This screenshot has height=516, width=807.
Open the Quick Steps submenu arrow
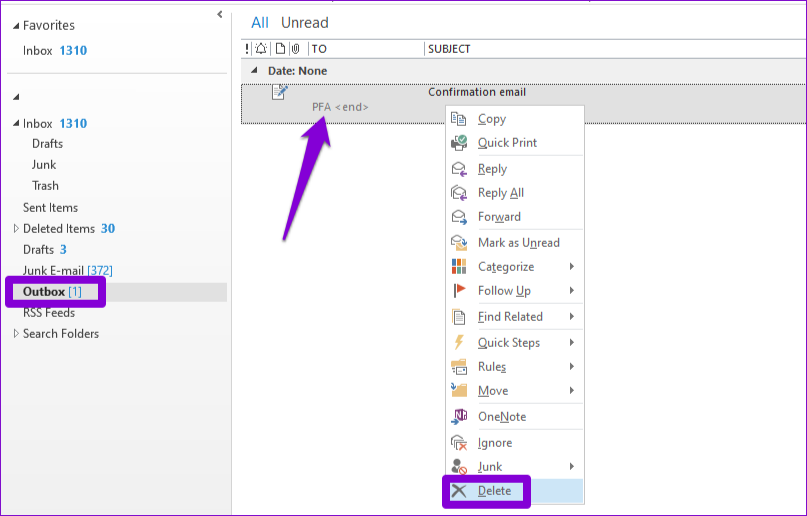(x=572, y=342)
